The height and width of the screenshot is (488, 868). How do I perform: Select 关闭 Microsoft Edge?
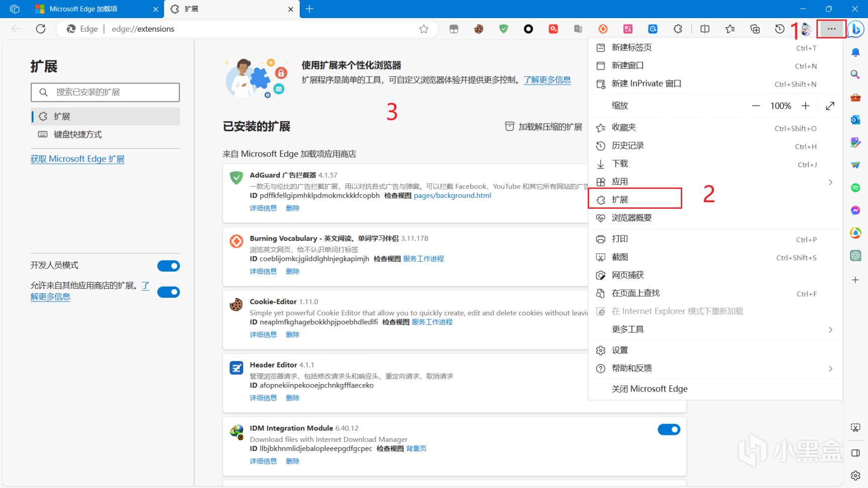coord(715,389)
